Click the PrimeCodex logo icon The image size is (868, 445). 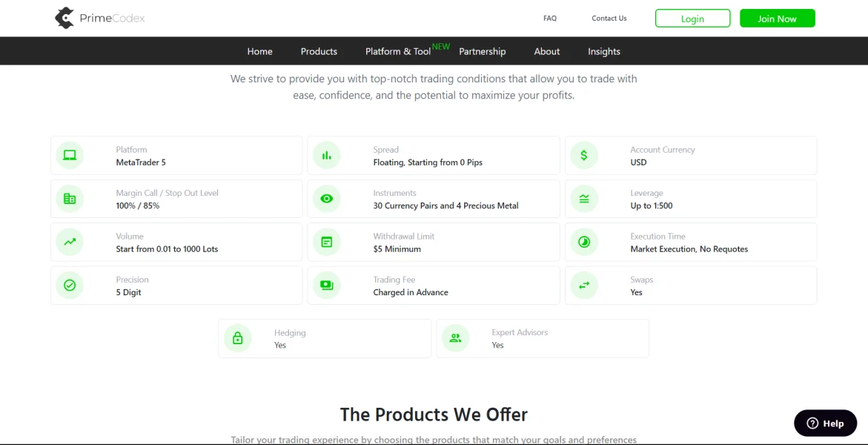pyautogui.click(x=64, y=18)
